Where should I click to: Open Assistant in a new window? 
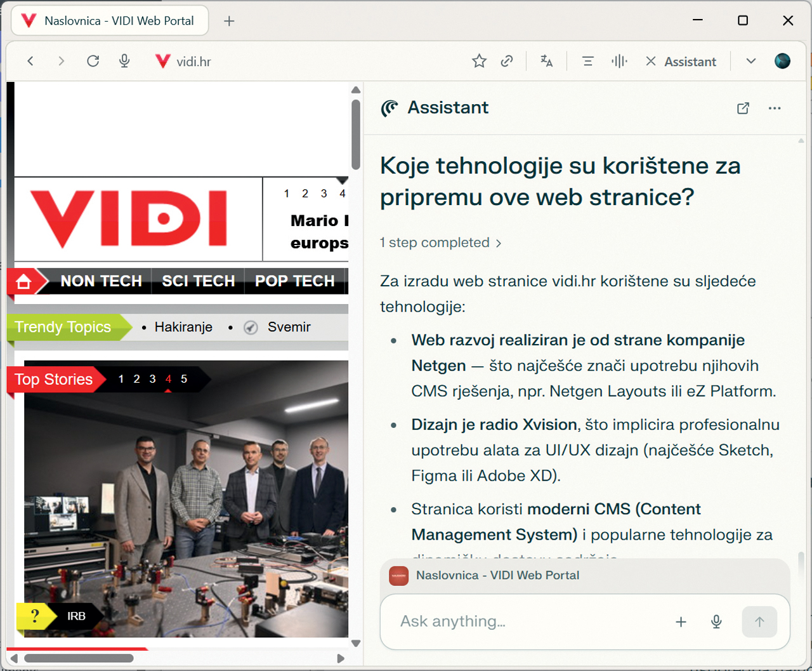point(743,108)
